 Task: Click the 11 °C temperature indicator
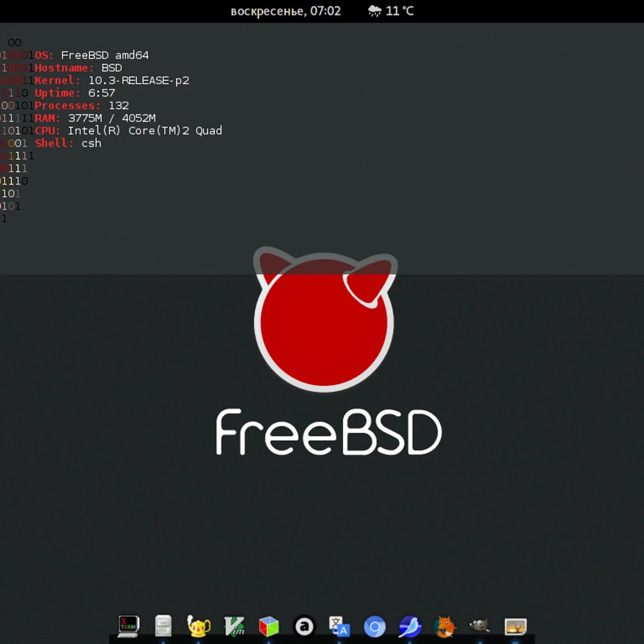pos(400,11)
